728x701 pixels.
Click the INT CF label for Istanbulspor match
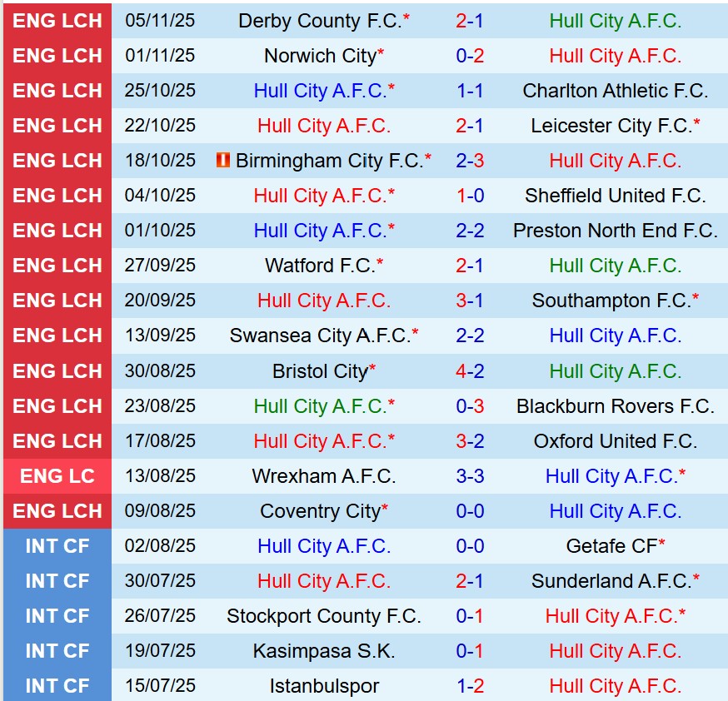coord(57,686)
